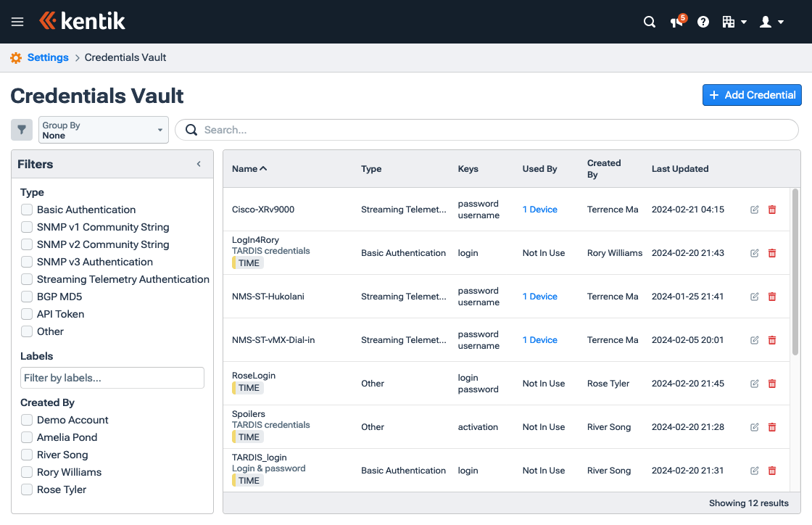Open the 1 Device link for NMS-ST-Hukolani
Image resolution: width=812 pixels, height=525 pixels.
click(539, 296)
